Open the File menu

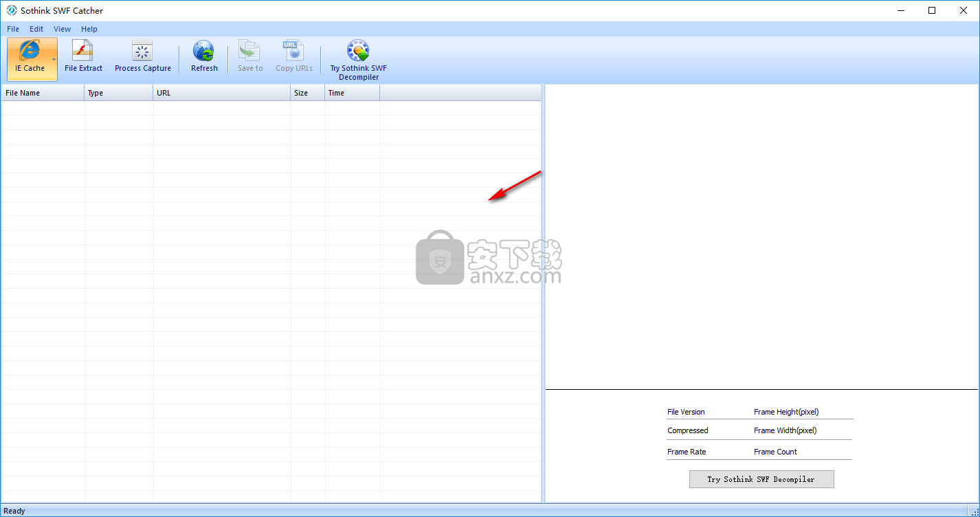click(13, 29)
